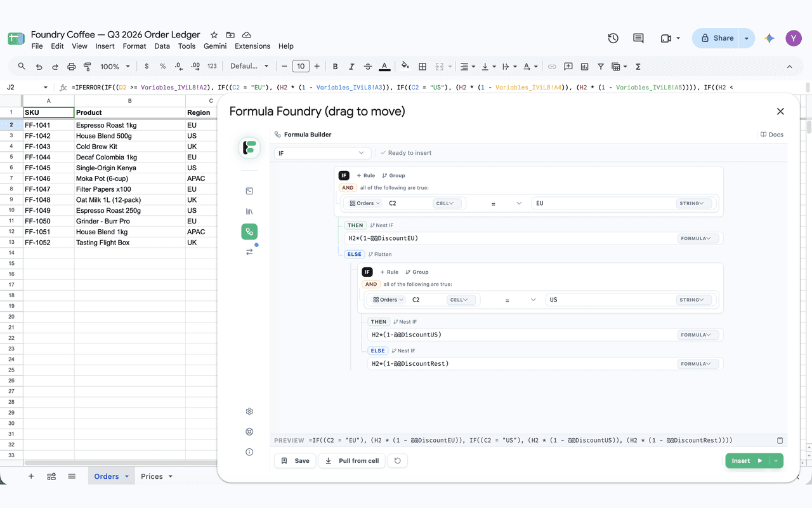Star the Foundry Coffee document
Viewport: 812px width, 508px height.
tap(214, 35)
